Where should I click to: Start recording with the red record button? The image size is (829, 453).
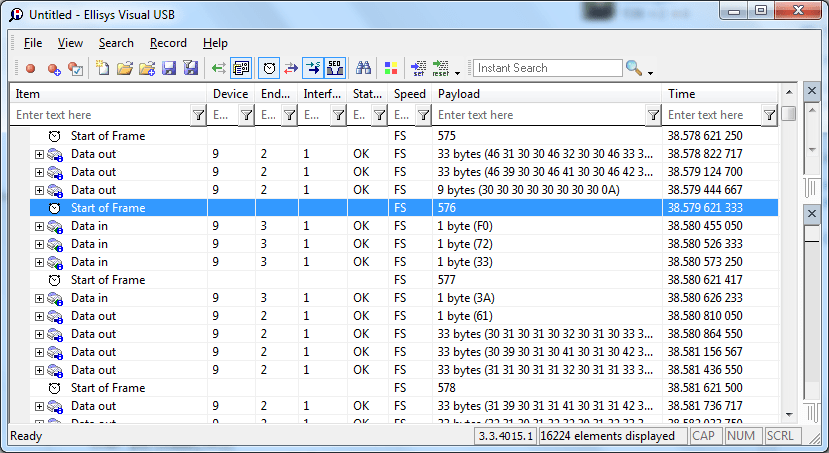pyautogui.click(x=31, y=68)
